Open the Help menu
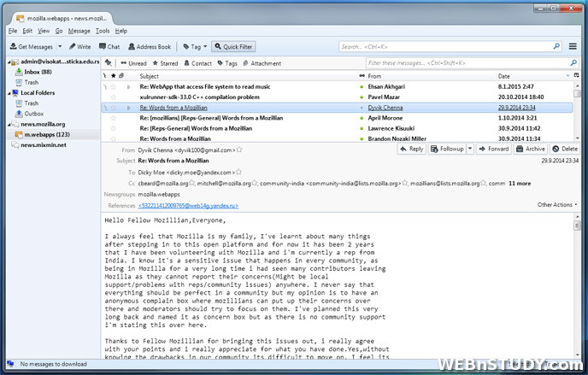588x375 pixels. point(121,31)
